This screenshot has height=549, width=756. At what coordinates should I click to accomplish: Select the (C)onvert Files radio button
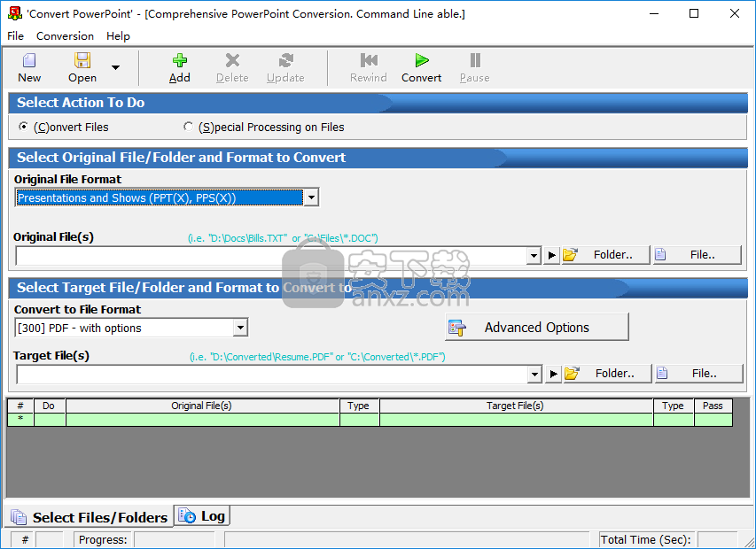(x=23, y=127)
